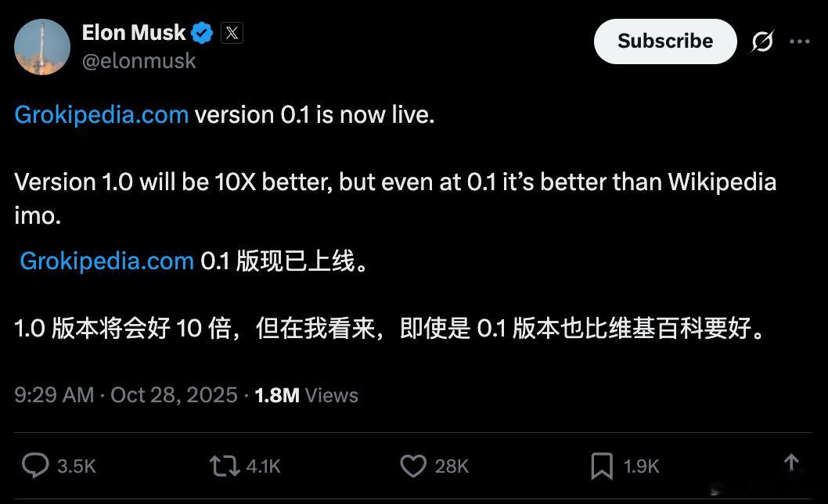Click the repost arrows icon
This screenshot has height=504, width=828.
click(223, 466)
